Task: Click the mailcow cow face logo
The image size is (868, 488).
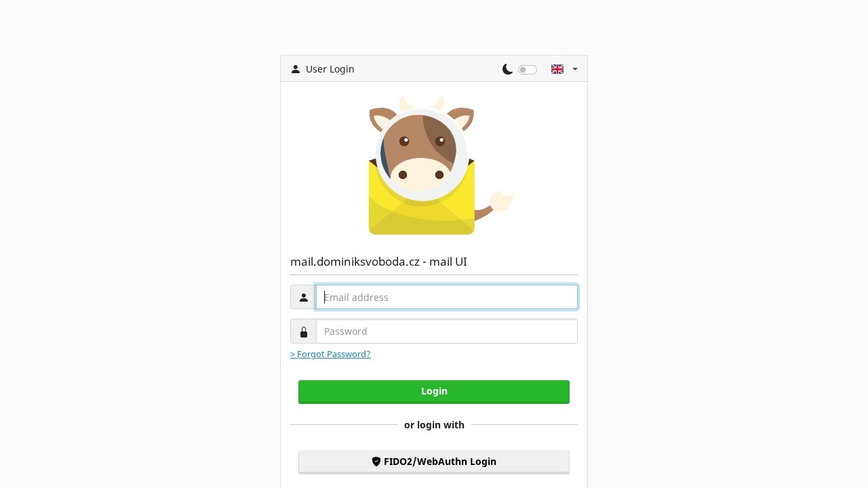Action: point(422,152)
